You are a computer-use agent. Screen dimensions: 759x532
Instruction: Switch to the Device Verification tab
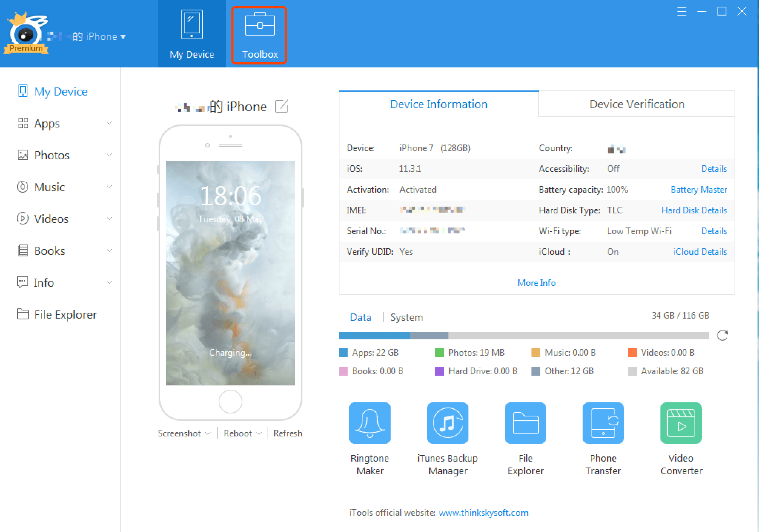(x=636, y=104)
